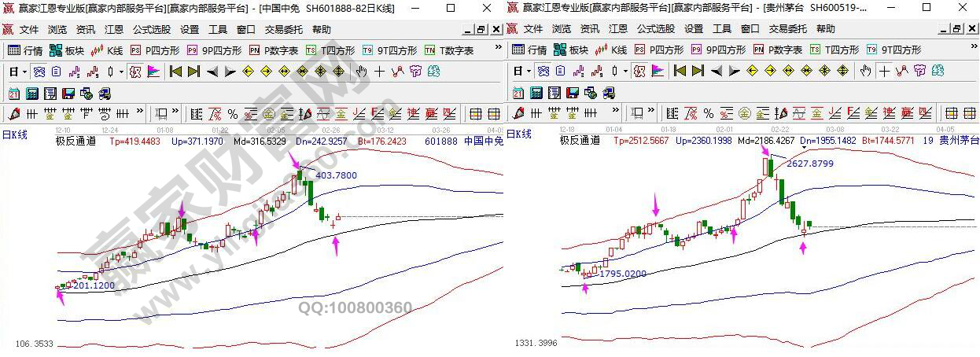Click the 403.7800 price label on the chart
The height and width of the screenshot is (357, 980).
coord(336,175)
